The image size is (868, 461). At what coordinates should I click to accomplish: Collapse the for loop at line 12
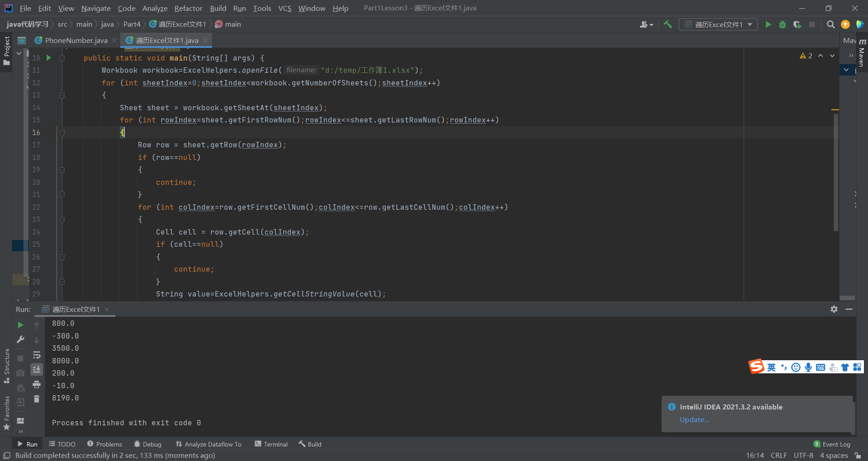coord(62,95)
